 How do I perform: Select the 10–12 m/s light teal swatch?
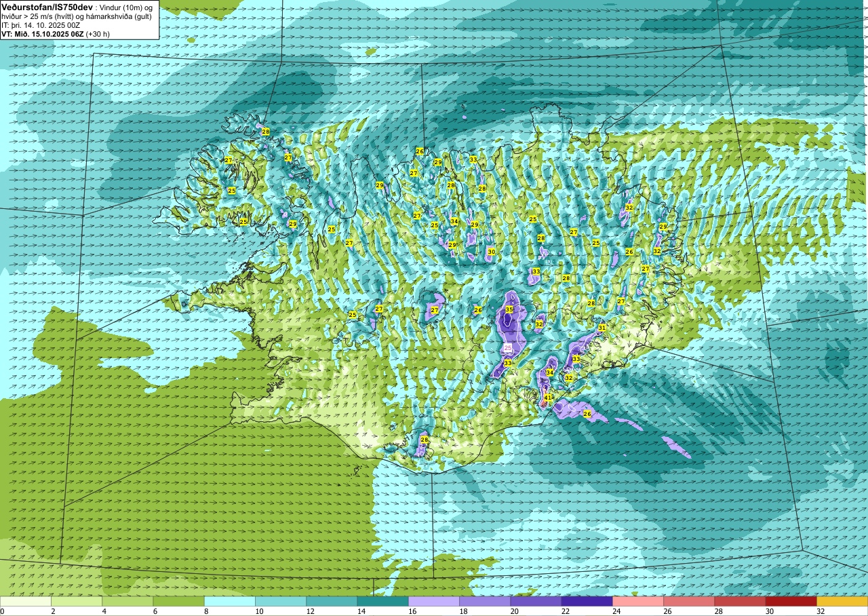(x=281, y=601)
